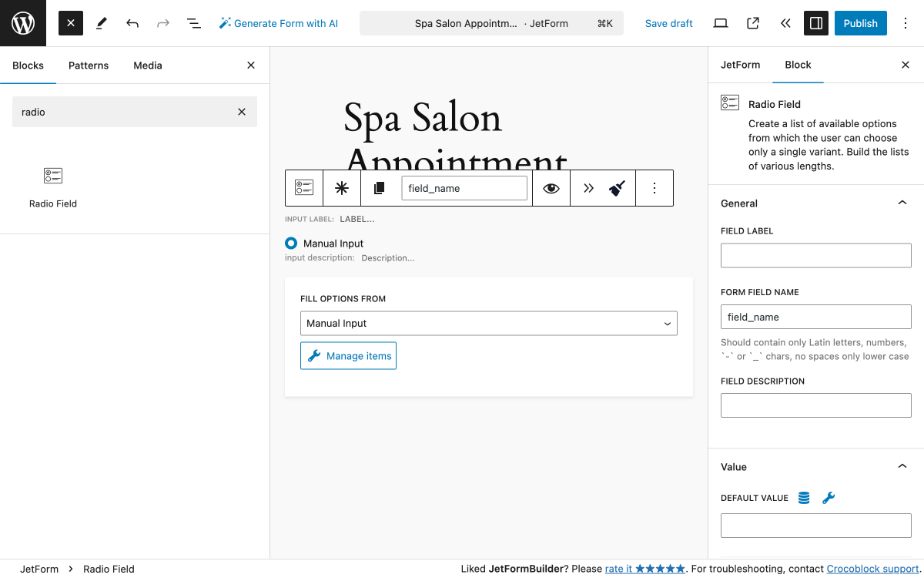Click the Field Description input
Image resolution: width=924 pixels, height=578 pixels.
coord(816,405)
